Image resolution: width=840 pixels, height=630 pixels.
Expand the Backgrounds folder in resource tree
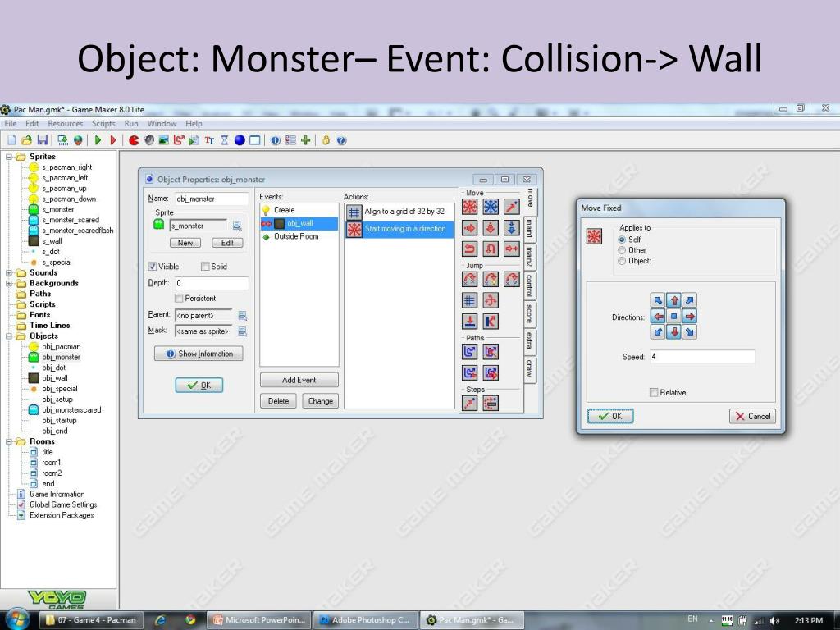pyautogui.click(x=9, y=283)
